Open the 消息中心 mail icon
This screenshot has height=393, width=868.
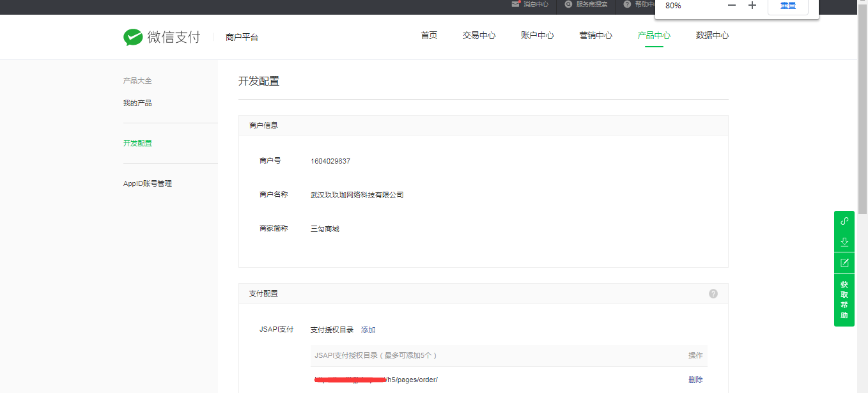point(516,4)
